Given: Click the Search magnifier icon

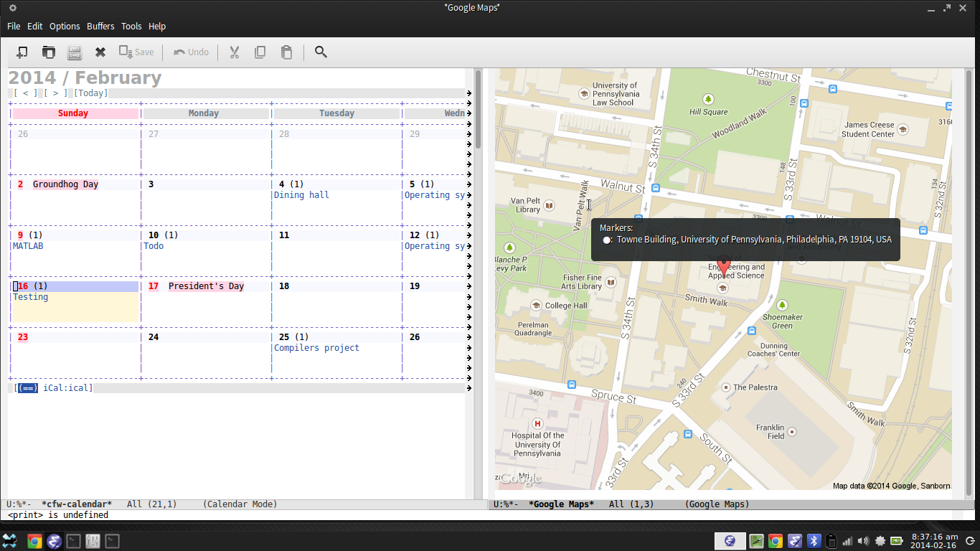Looking at the screenshot, I should (321, 52).
